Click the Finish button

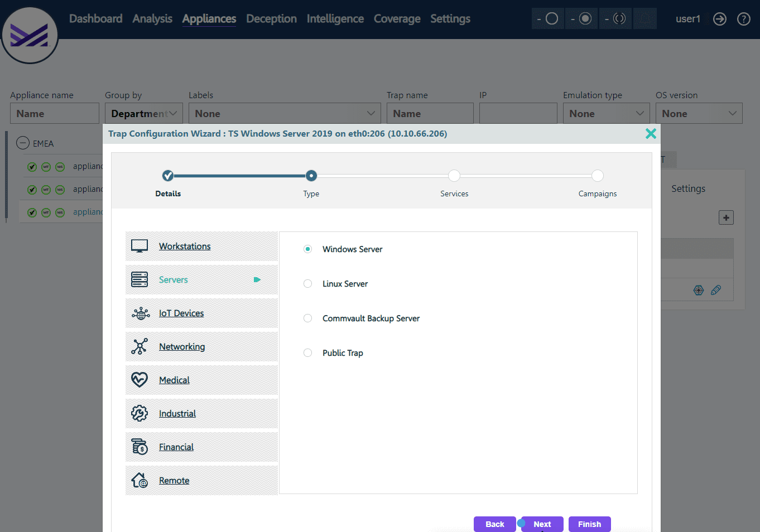coord(589,524)
